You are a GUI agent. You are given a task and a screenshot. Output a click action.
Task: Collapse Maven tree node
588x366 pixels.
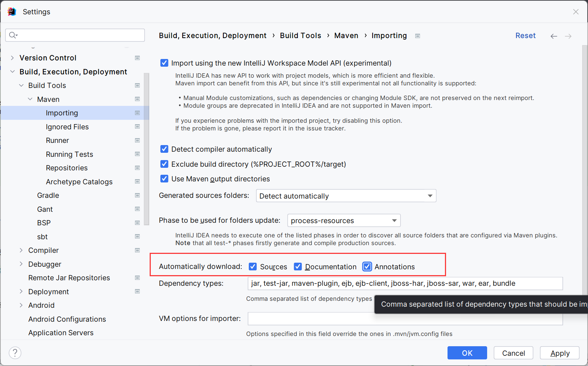(x=30, y=99)
